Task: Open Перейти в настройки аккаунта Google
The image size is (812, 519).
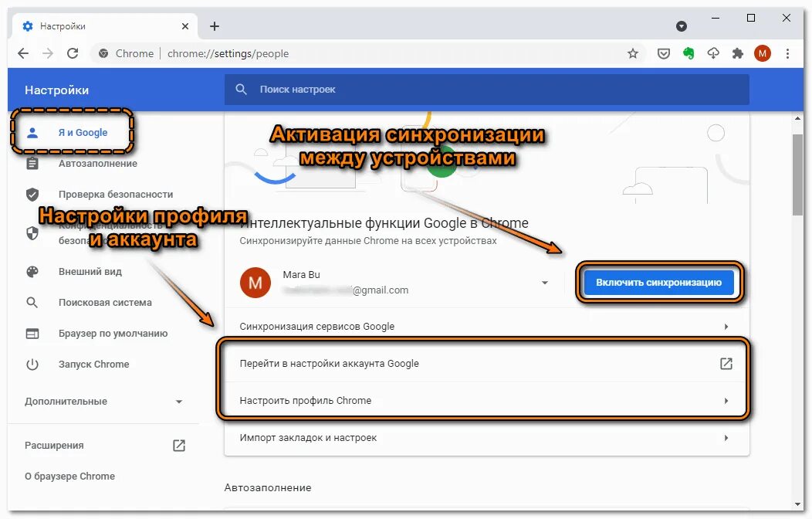Action: (487, 364)
